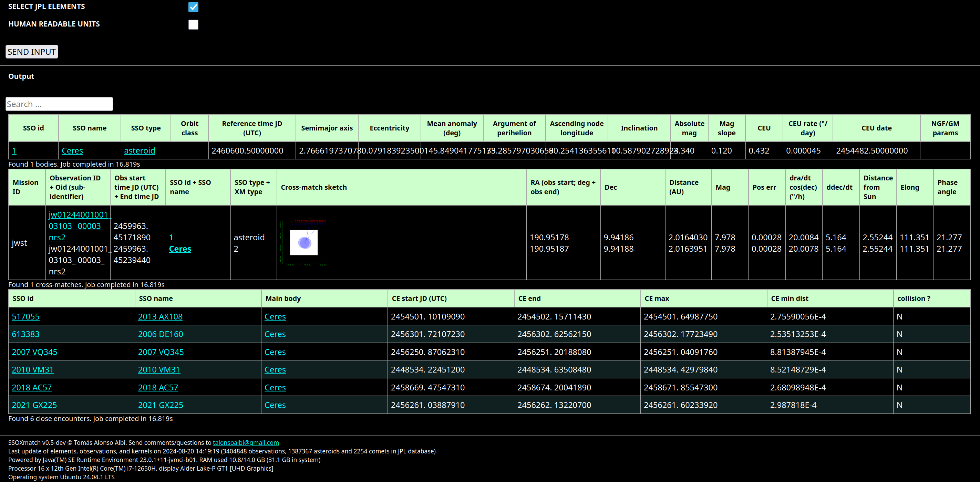Sort by Semimajor axis column header
980x482 pixels.
(327, 128)
